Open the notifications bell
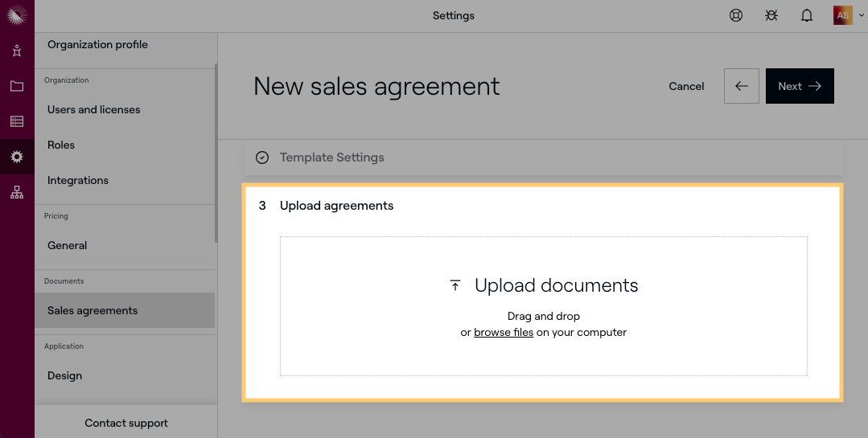Image resolution: width=868 pixels, height=438 pixels. point(807,15)
